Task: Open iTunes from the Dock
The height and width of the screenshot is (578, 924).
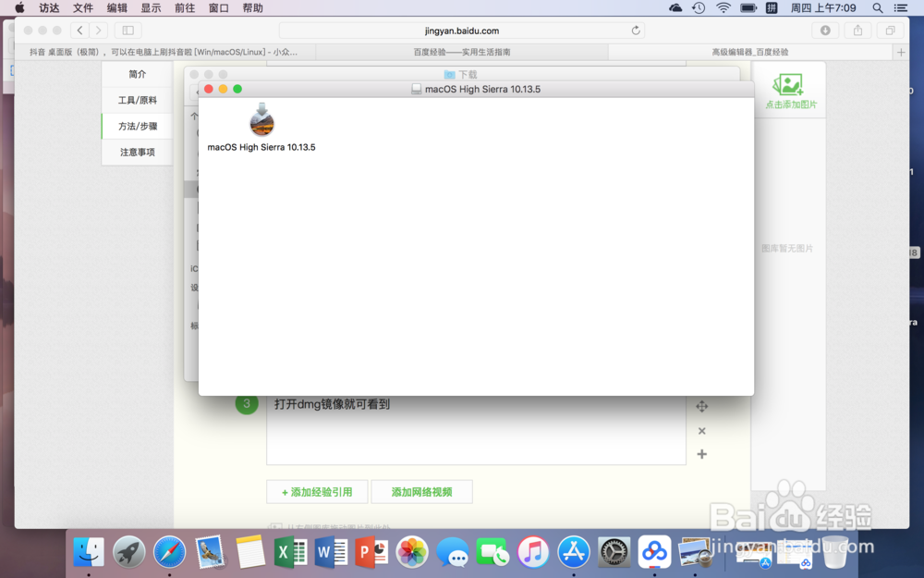Action: [x=533, y=553]
